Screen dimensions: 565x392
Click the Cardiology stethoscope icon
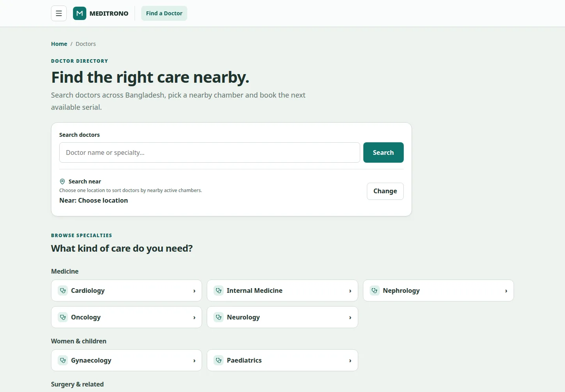pos(63,290)
